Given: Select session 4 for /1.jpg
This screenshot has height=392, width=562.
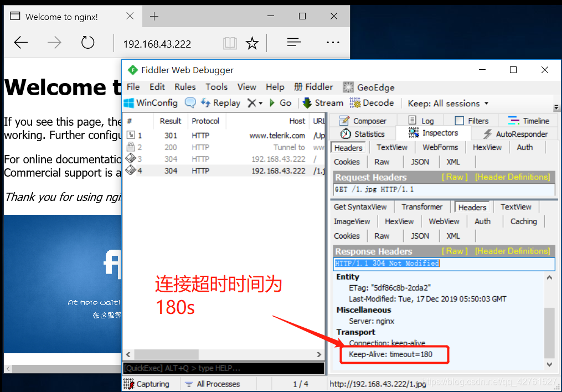Looking at the screenshot, I should point(224,171).
